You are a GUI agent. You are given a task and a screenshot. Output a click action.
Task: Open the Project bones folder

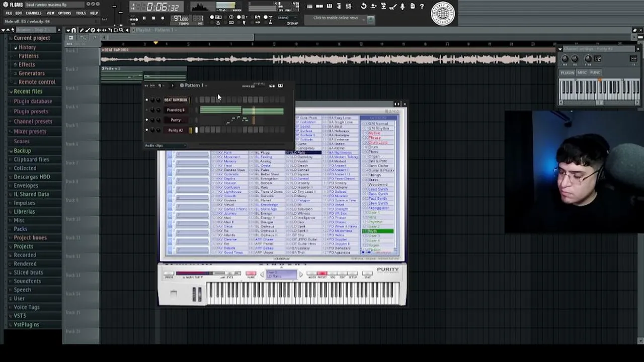(x=30, y=238)
